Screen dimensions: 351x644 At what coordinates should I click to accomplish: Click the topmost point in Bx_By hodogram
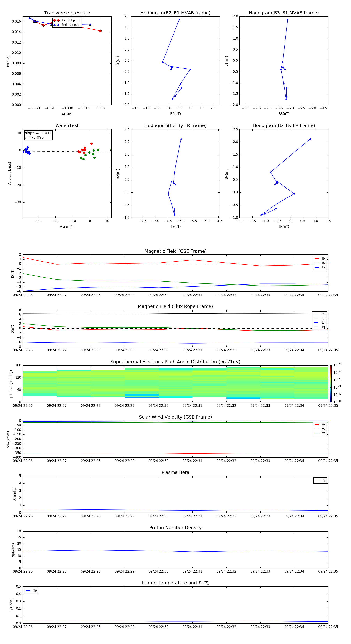tap(310, 139)
